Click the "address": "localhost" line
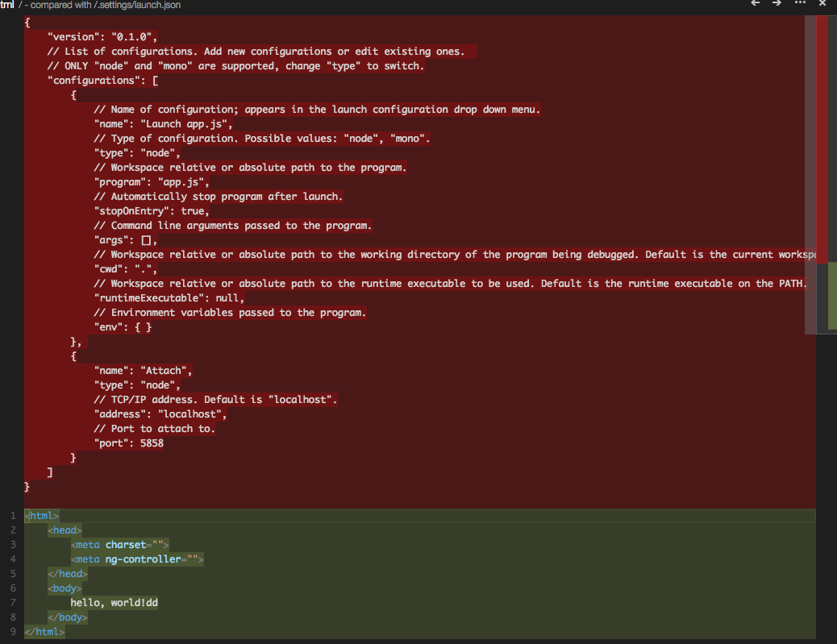Image resolution: width=837 pixels, height=644 pixels. click(160, 414)
